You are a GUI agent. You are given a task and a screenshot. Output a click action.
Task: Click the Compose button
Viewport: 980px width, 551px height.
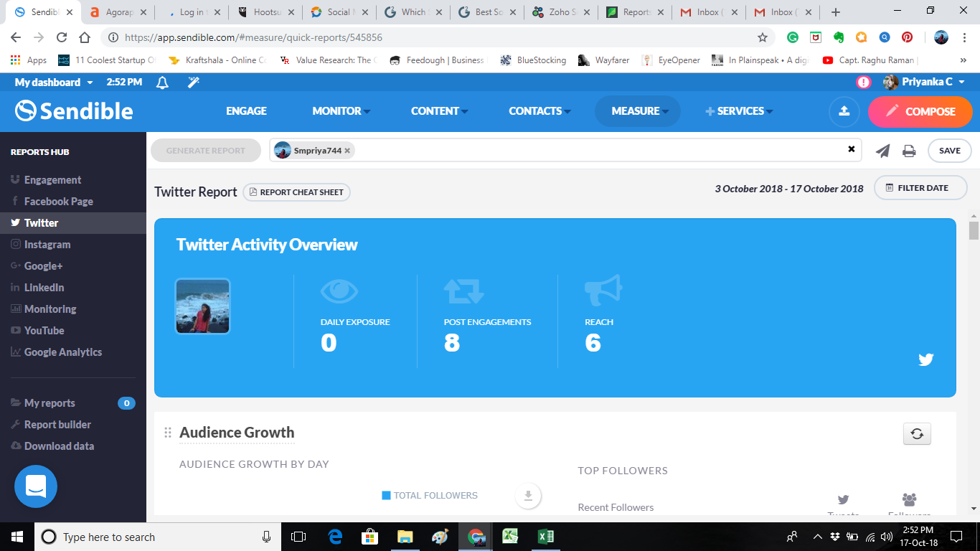click(x=920, y=111)
